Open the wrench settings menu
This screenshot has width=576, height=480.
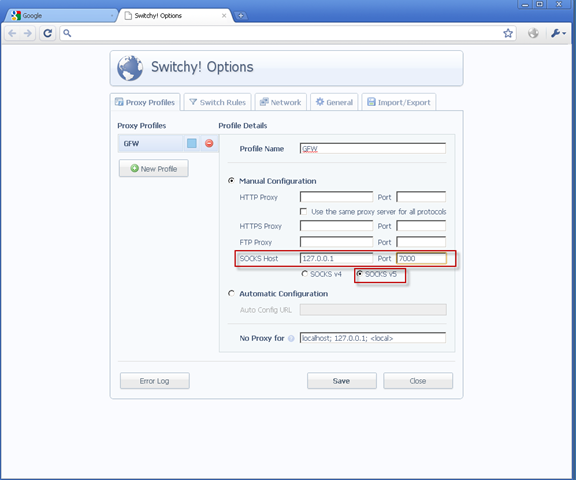tap(558, 33)
